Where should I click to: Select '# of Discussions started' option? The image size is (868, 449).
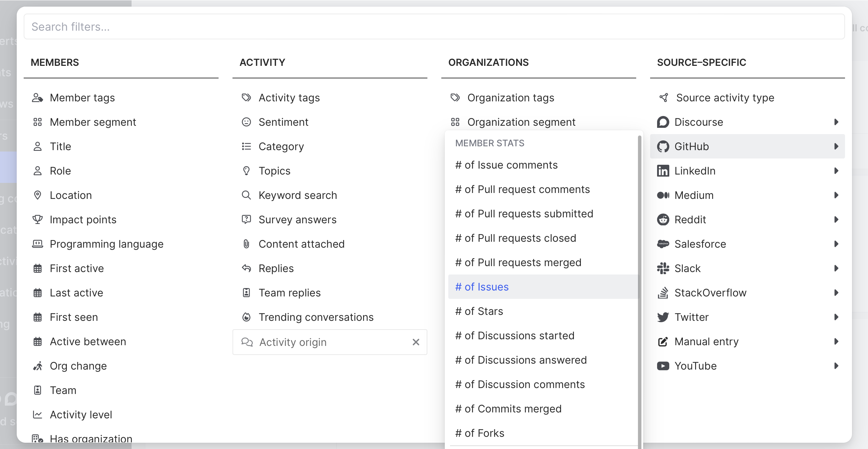pyautogui.click(x=514, y=336)
